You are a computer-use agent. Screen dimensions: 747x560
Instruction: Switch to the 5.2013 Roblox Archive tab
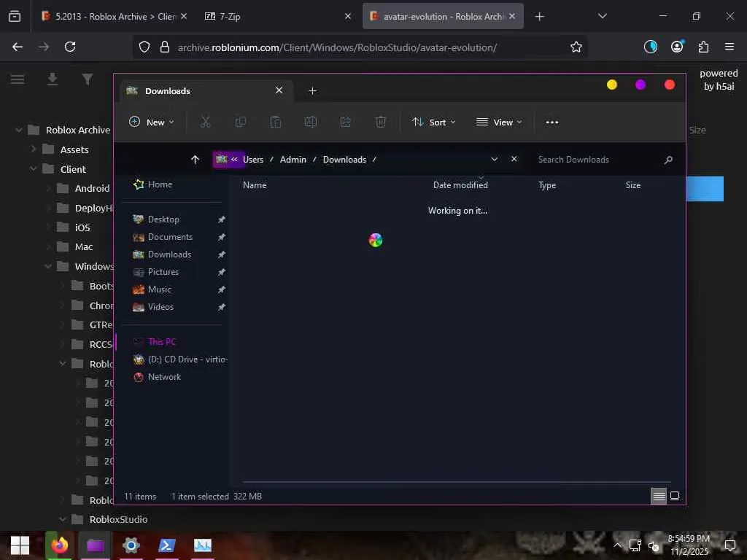113,16
